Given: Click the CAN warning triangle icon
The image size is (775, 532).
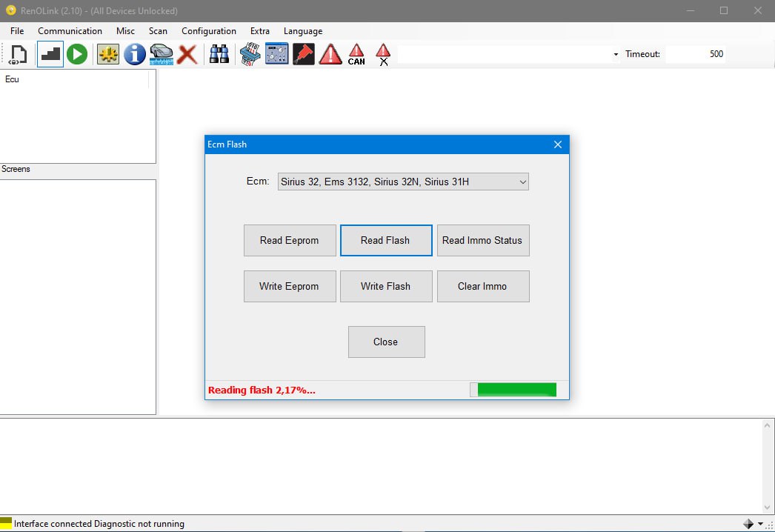Looking at the screenshot, I should (x=356, y=54).
